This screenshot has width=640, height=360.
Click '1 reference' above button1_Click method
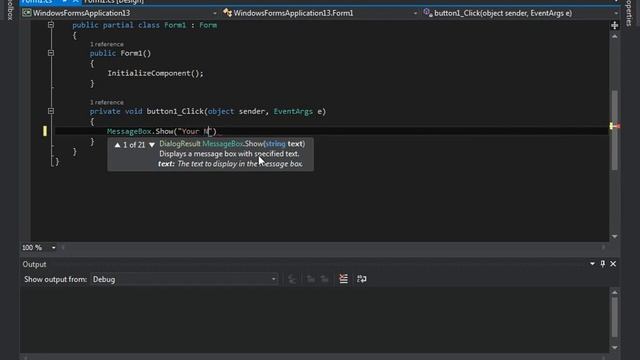pos(107,102)
